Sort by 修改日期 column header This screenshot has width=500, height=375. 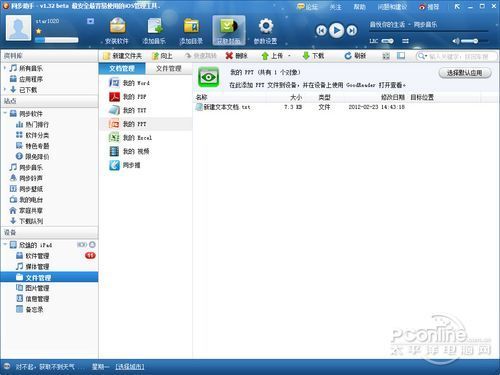pos(393,97)
